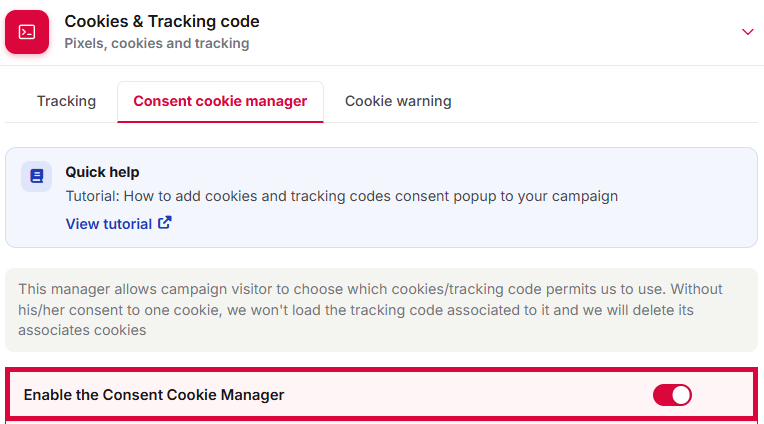Click the 'associates cookies' text line
The image size is (764, 424).
82,330
